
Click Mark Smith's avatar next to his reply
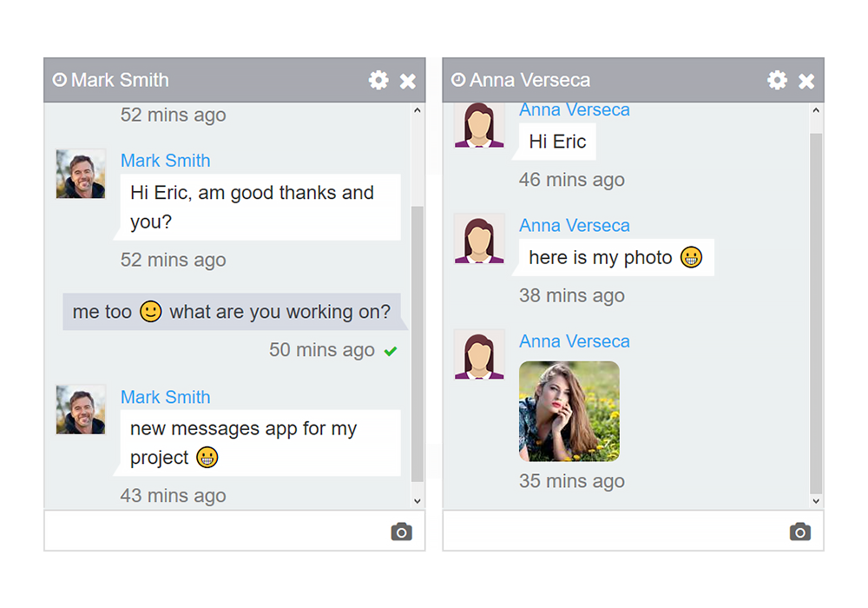pyautogui.click(x=80, y=173)
